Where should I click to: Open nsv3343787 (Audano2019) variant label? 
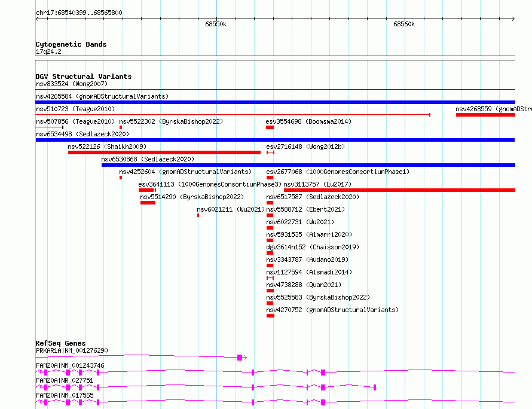tap(307, 260)
